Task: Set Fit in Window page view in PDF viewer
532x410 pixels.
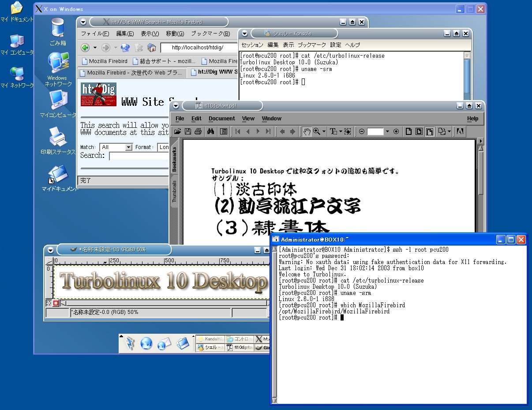Action: coord(419,131)
